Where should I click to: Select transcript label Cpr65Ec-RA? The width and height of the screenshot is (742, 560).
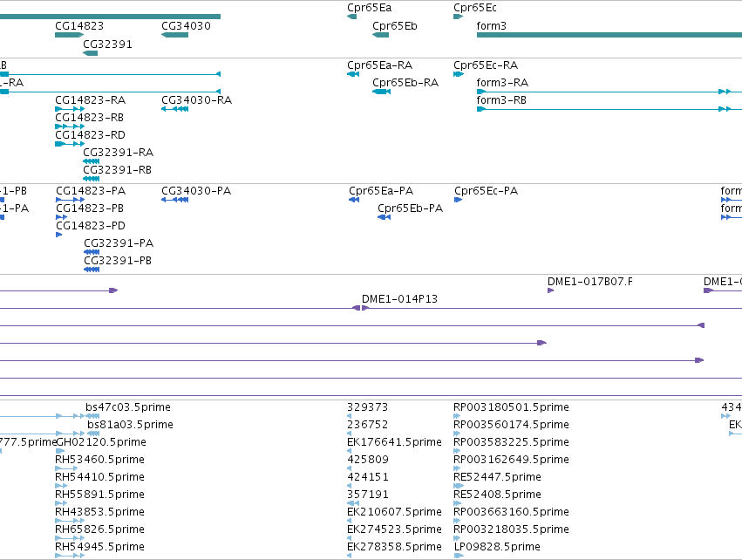coord(486,65)
